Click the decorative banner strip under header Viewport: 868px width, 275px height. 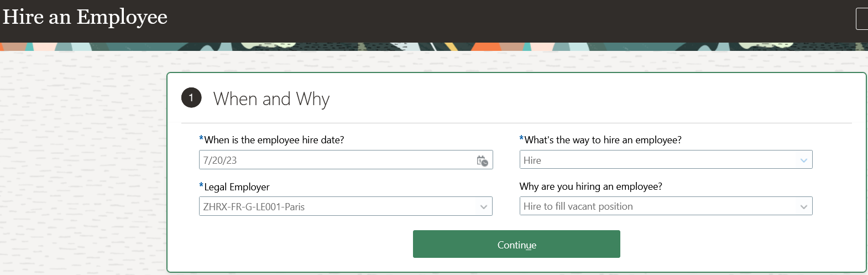click(x=434, y=46)
